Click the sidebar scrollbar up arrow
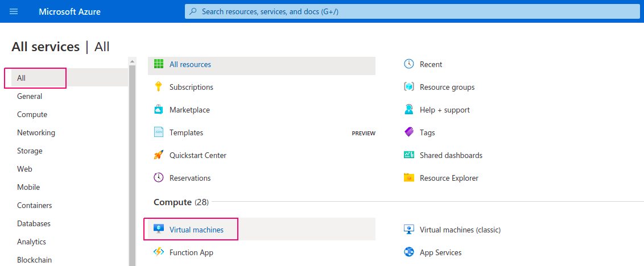644x266 pixels. [132, 61]
